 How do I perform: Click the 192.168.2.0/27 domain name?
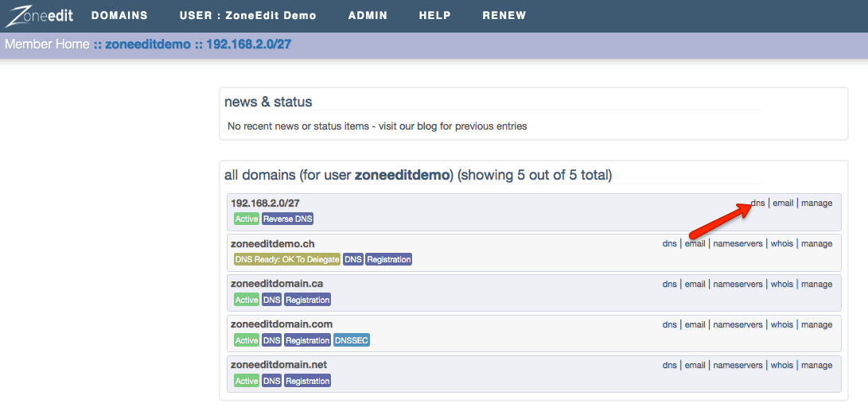click(x=265, y=203)
